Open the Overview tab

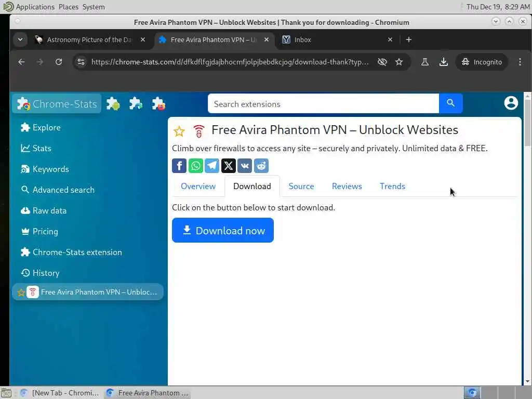198,187
